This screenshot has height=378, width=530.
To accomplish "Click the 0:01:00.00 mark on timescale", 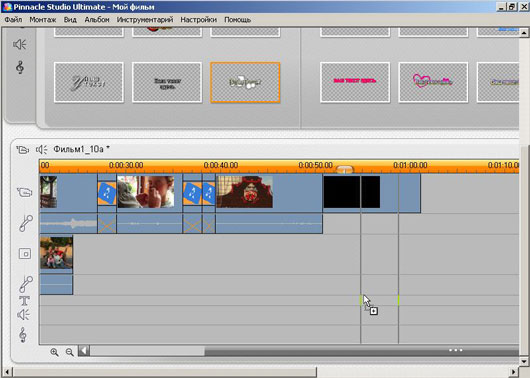I will [x=410, y=165].
